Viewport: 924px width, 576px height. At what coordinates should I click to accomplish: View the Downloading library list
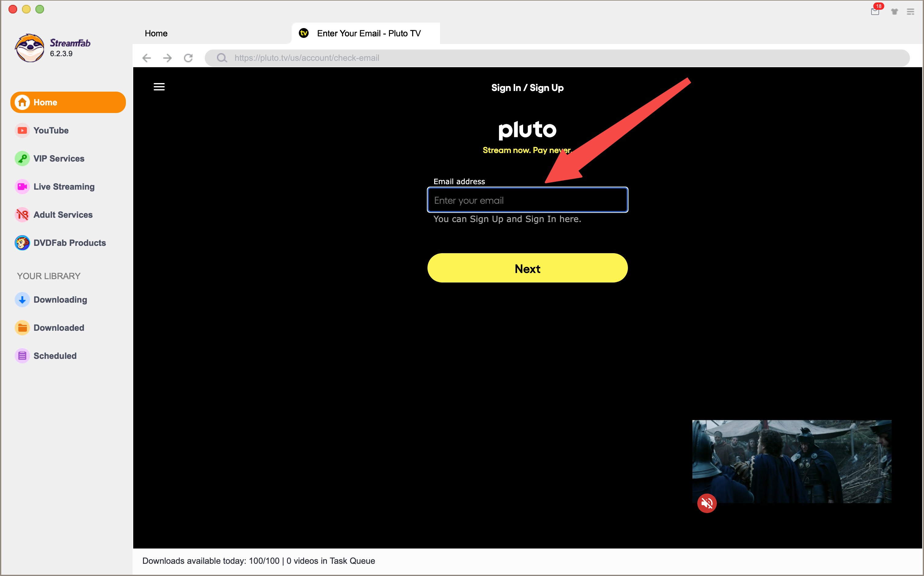coord(51,300)
